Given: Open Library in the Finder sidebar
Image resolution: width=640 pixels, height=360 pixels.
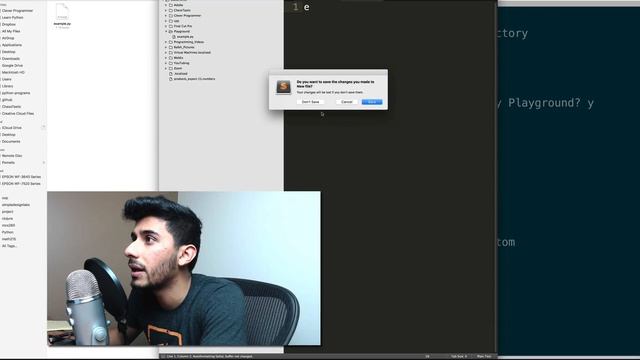Looking at the screenshot, I should [x=7, y=86].
